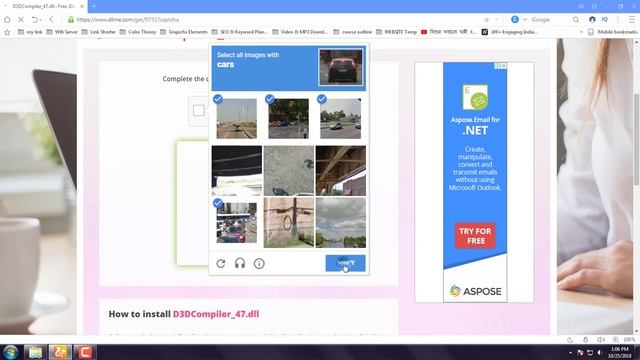Open the hamburger main menu icon

point(632,20)
